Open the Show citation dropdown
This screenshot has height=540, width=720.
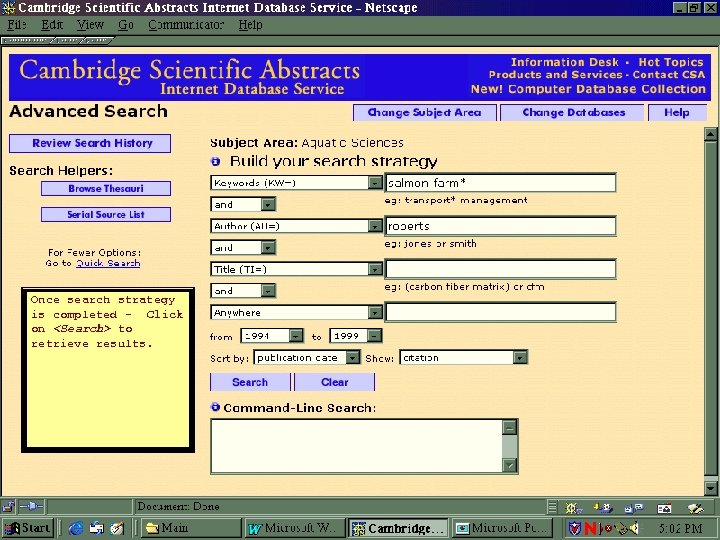520,358
